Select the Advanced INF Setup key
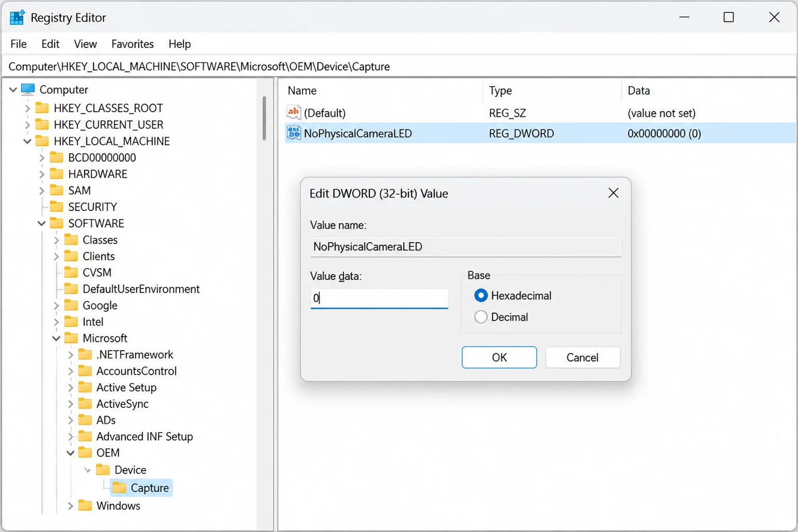The width and height of the screenshot is (798, 532). click(x=144, y=437)
